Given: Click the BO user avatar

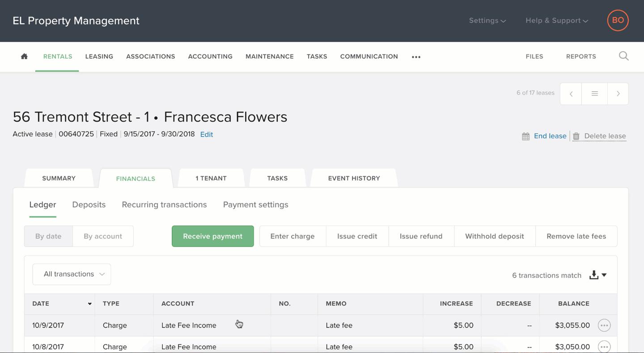Looking at the screenshot, I should click(618, 21).
